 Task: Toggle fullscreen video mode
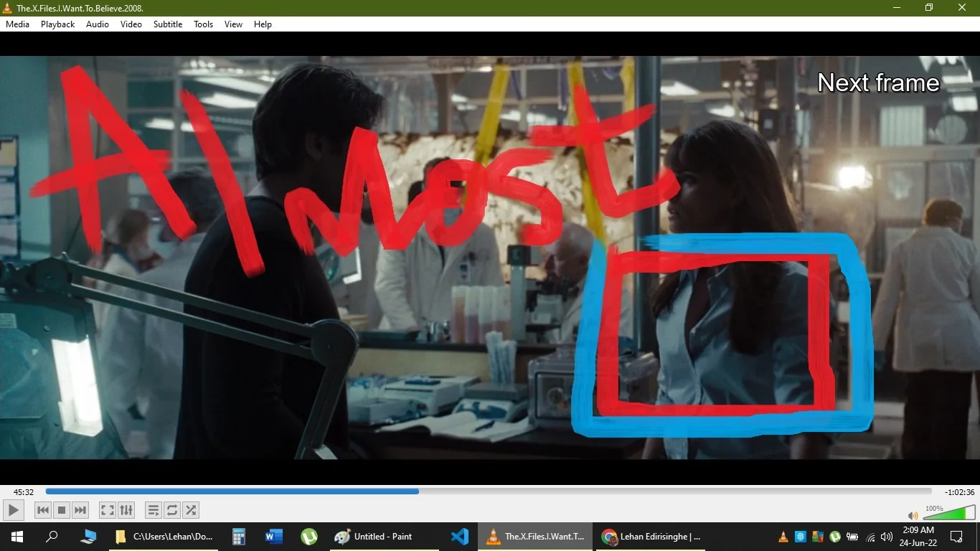pyautogui.click(x=107, y=510)
